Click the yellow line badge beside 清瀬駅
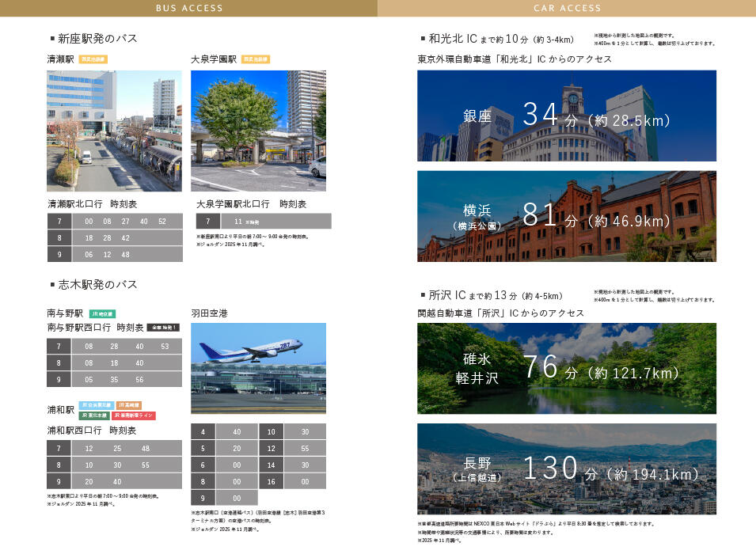Viewport: 756px width, 554px height. point(93,59)
